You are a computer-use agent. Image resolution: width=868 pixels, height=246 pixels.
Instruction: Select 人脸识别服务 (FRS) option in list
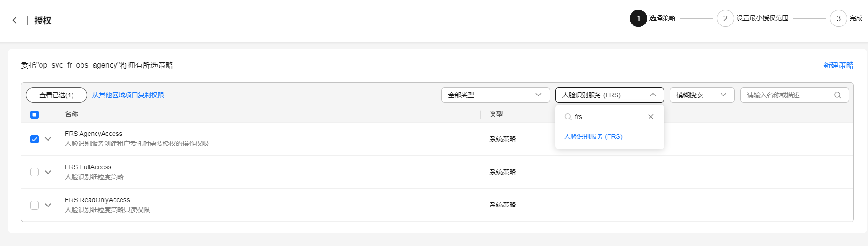[593, 136]
